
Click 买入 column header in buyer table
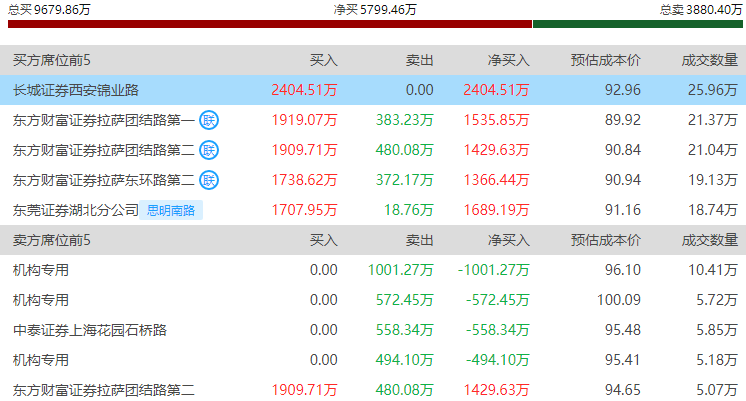click(324, 60)
